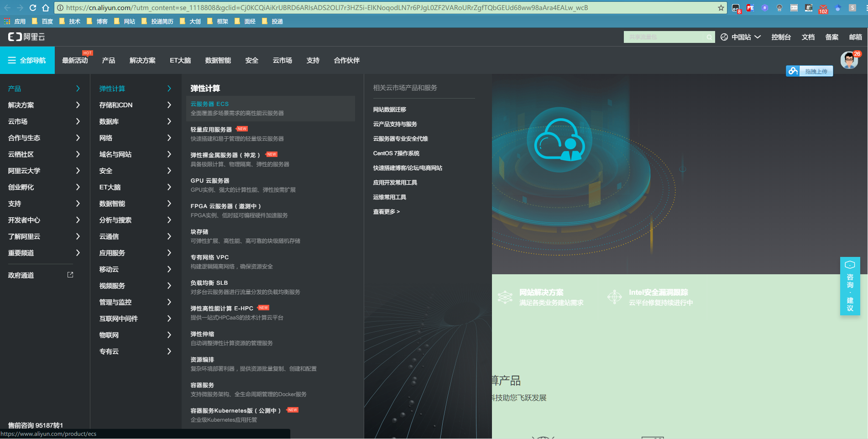Open 弹性伸缩 product link
This screenshot has width=868, height=439.
point(202,334)
